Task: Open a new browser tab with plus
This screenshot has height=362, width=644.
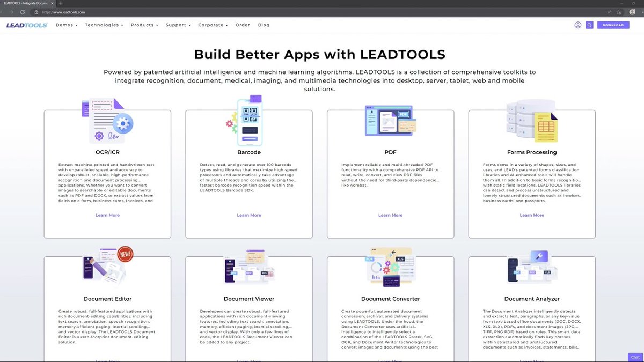Action: click(x=61, y=3)
